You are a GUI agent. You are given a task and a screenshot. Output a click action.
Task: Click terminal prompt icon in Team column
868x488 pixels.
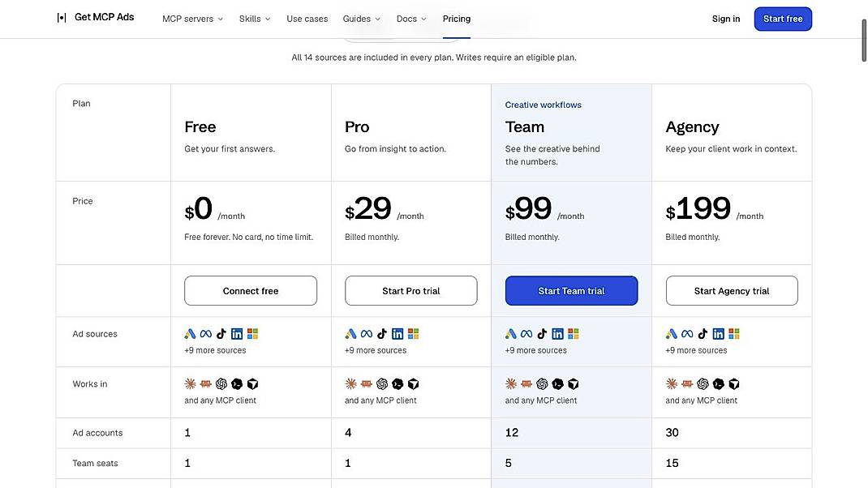pyautogui.click(x=557, y=383)
